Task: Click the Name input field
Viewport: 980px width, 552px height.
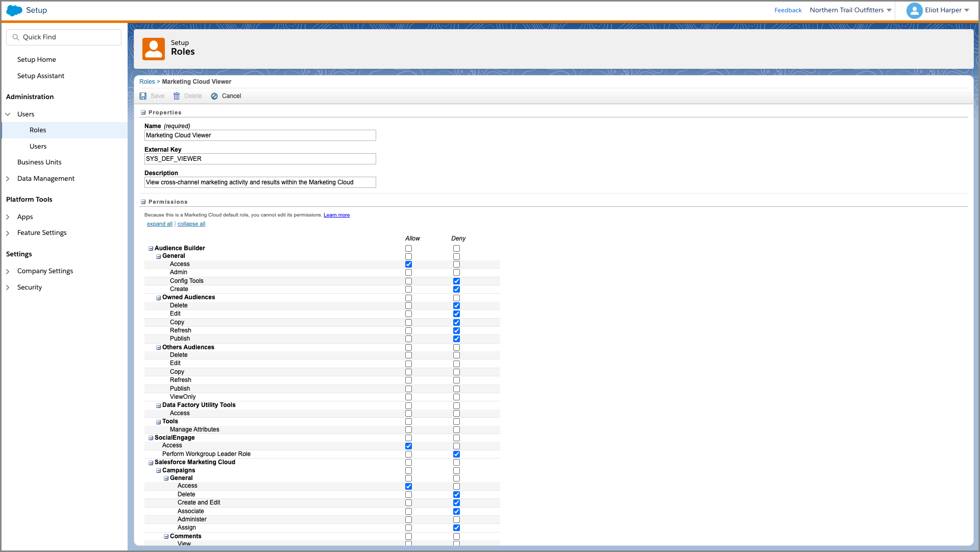Action: [260, 135]
